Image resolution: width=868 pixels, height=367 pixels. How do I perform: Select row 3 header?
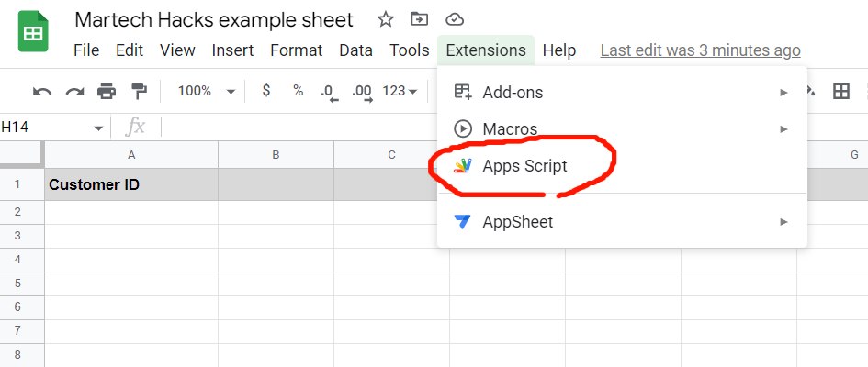point(22,236)
